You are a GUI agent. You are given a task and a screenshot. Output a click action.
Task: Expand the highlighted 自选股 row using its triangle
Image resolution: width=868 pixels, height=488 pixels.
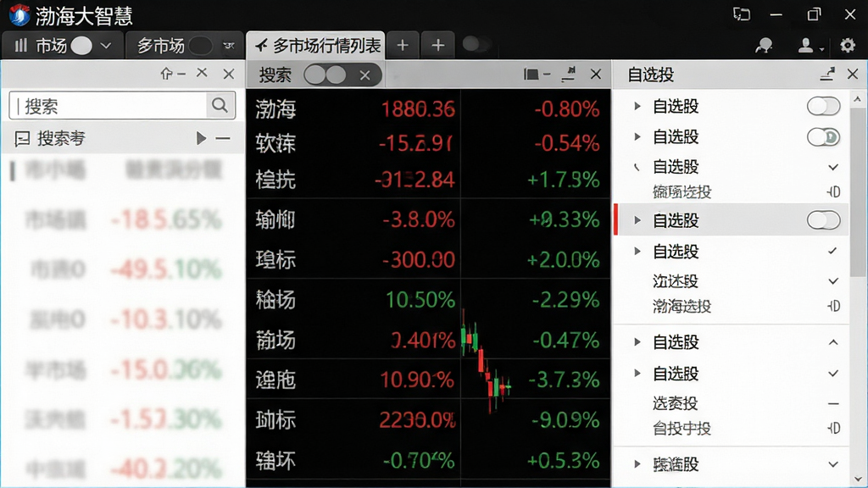tap(637, 220)
